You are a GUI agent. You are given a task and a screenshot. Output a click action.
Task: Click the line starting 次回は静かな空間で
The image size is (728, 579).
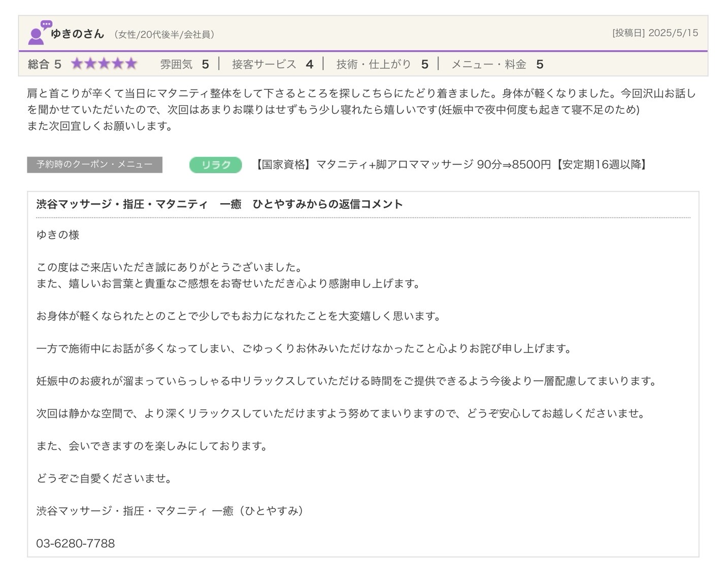tap(341, 413)
